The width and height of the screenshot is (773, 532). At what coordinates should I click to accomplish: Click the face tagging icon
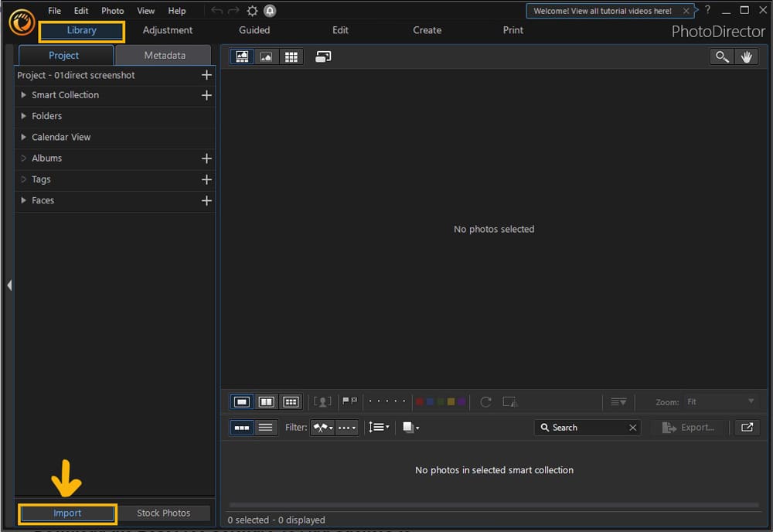click(322, 401)
